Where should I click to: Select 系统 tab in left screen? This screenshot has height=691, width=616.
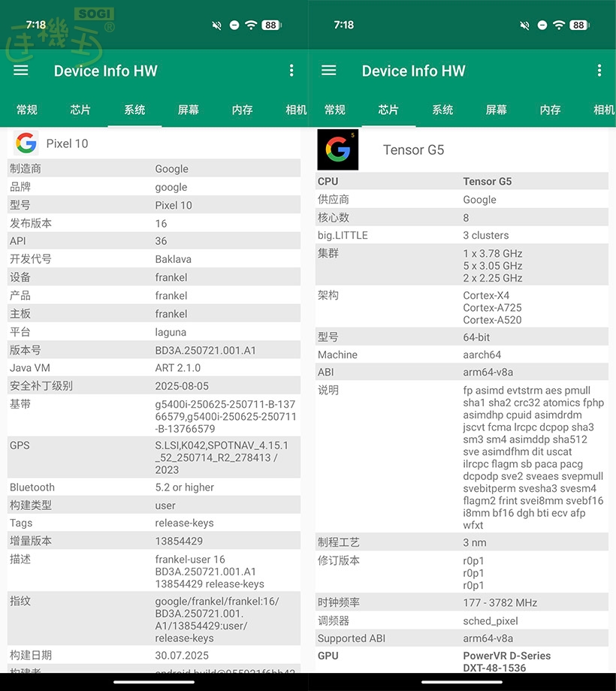tap(134, 110)
